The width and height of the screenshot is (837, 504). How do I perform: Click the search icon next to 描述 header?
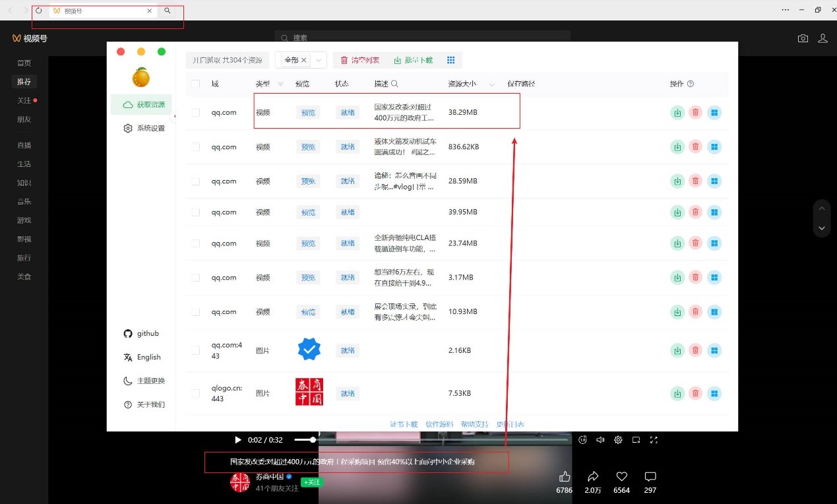coord(395,84)
